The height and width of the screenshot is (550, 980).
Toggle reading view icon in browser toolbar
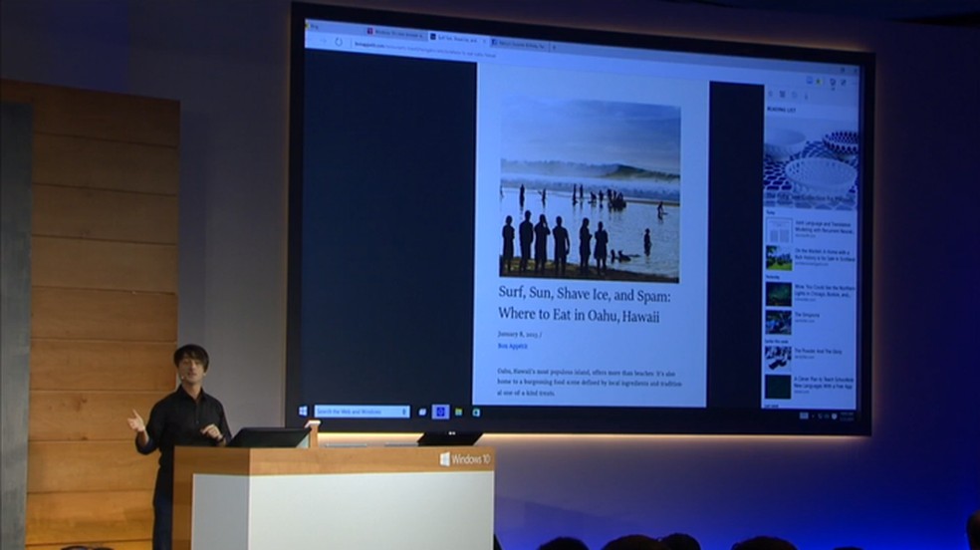(x=810, y=81)
